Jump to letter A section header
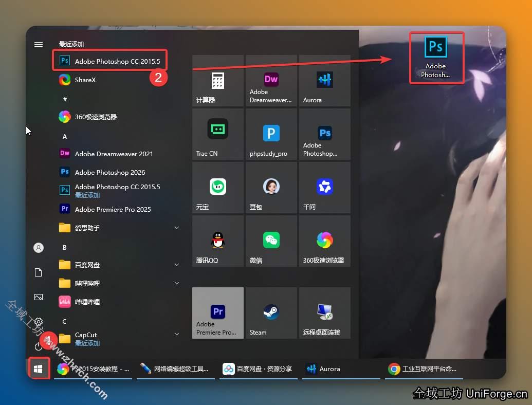Viewport: 532px width, 405px height. (x=64, y=136)
